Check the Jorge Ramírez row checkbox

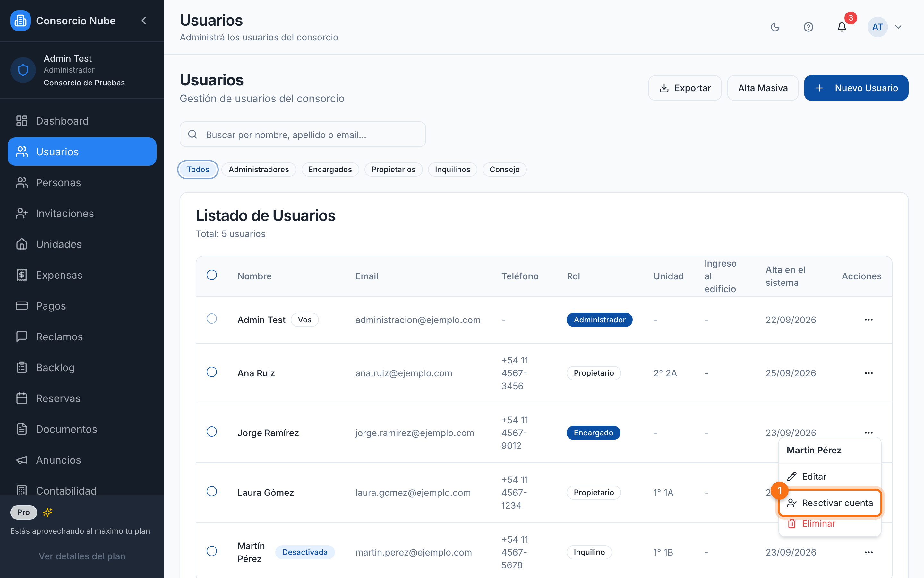(211, 432)
